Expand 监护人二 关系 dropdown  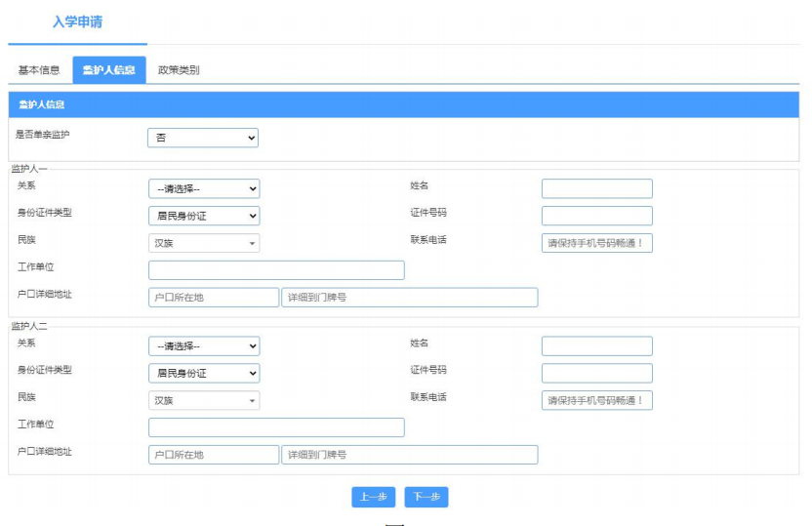point(204,345)
